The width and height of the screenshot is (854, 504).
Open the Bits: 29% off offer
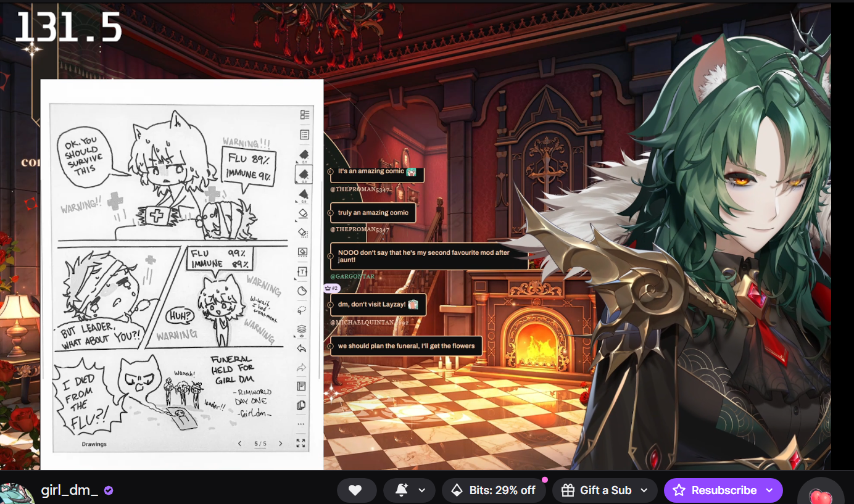pyautogui.click(x=494, y=490)
